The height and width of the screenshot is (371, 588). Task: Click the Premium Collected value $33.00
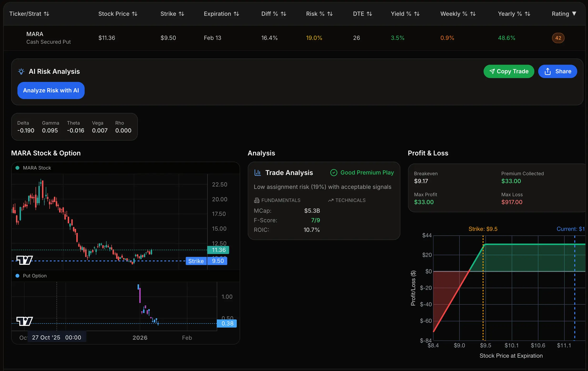point(511,181)
